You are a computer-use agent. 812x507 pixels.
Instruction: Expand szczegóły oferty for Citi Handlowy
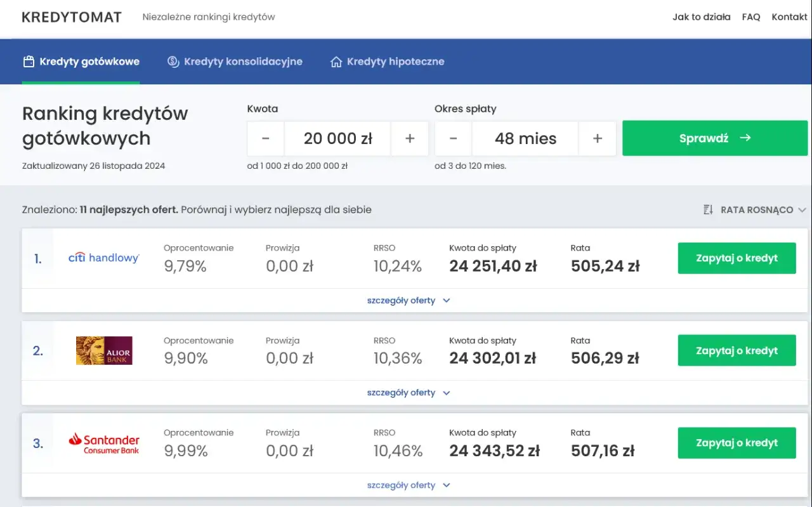408,301
